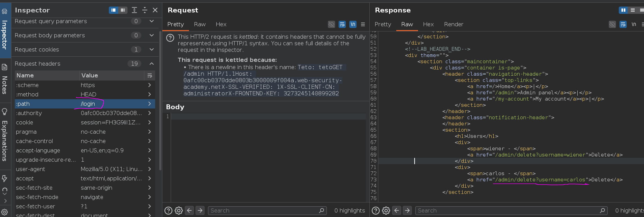Open Response search help icon
644x217 pixels.
376,210
